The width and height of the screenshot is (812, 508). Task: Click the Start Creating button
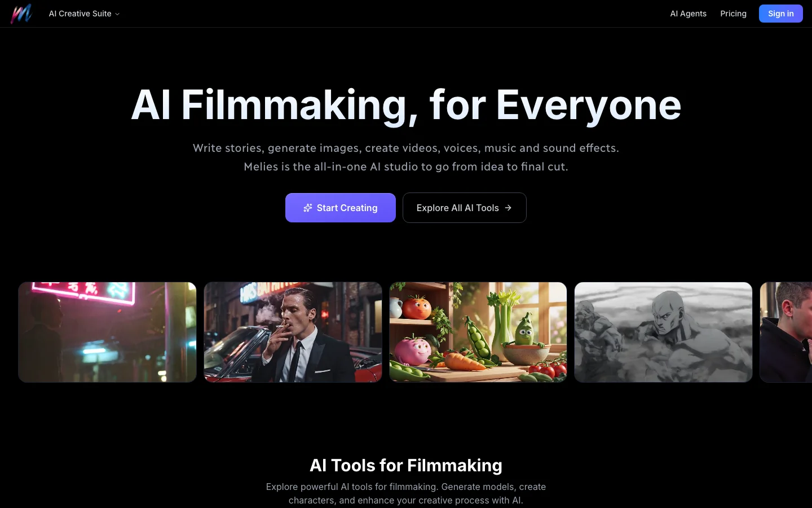pyautogui.click(x=341, y=208)
